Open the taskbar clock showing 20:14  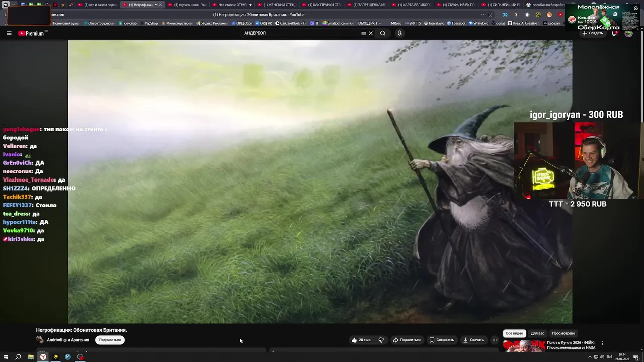(x=622, y=357)
